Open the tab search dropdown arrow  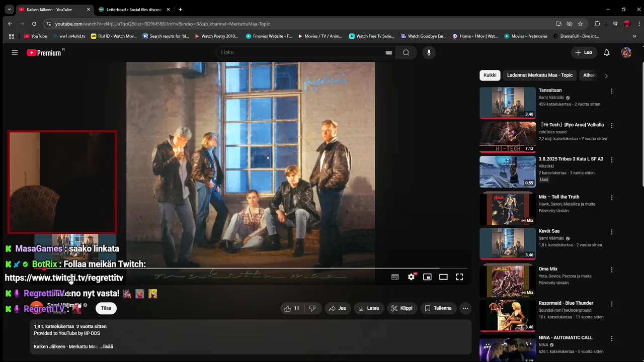(9, 10)
